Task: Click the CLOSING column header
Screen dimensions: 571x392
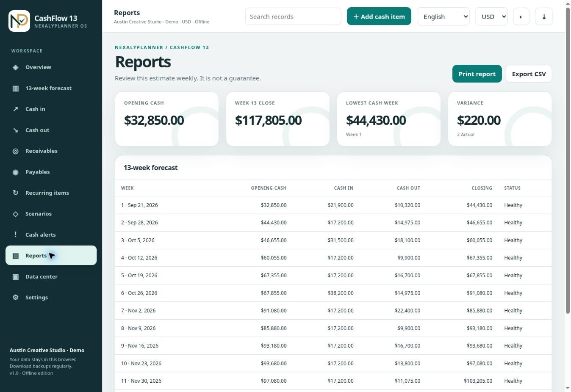Action: coord(482,188)
